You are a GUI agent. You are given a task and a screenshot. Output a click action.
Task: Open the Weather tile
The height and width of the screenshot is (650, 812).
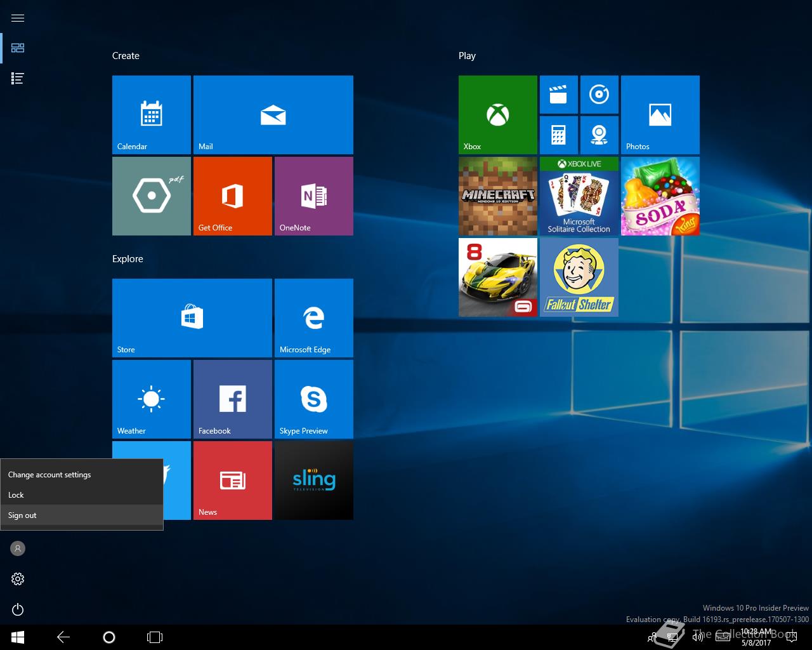(x=152, y=399)
